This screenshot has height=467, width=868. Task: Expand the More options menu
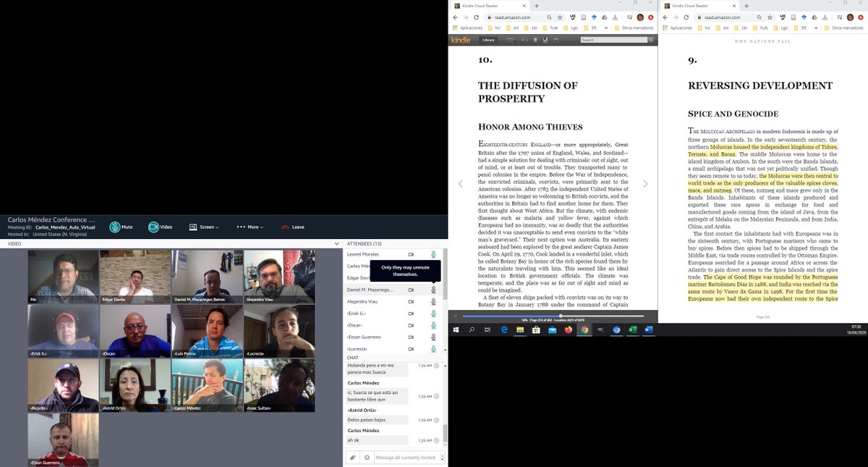point(250,227)
